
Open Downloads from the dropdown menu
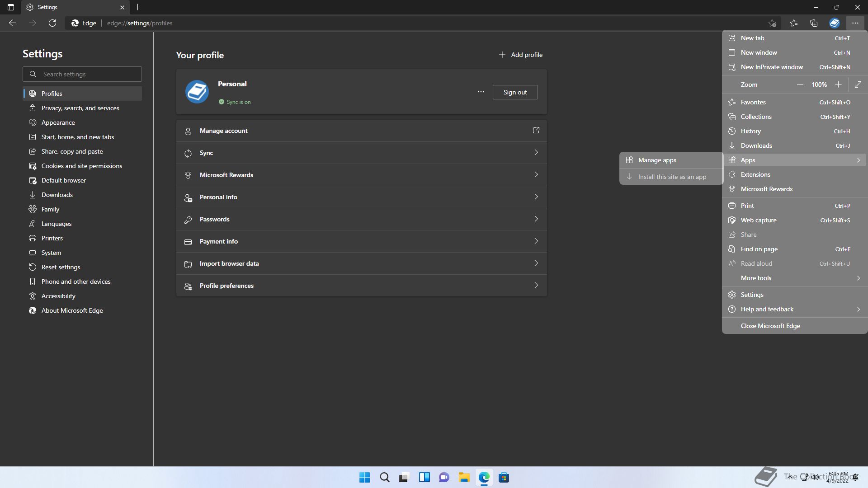click(x=795, y=145)
